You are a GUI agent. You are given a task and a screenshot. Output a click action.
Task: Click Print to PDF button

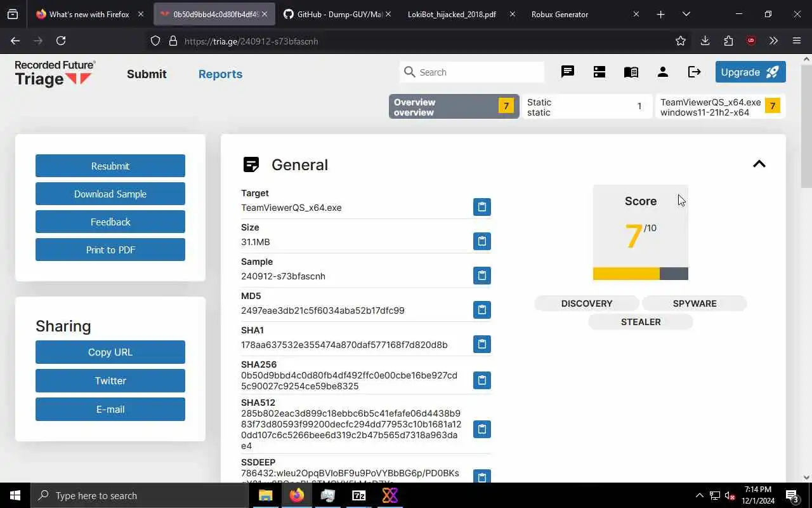pyautogui.click(x=110, y=250)
